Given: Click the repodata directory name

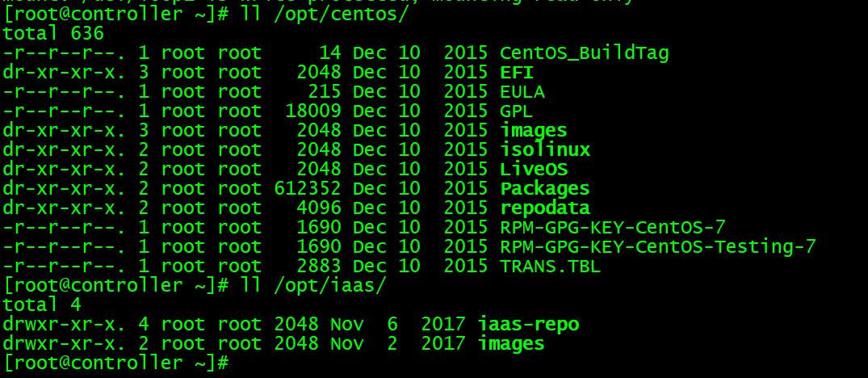Looking at the screenshot, I should 545,208.
